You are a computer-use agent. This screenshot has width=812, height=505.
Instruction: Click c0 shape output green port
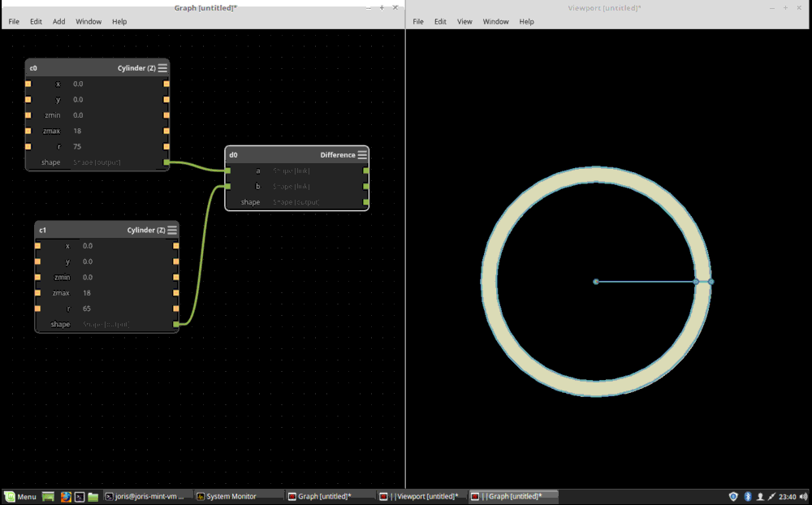(166, 162)
